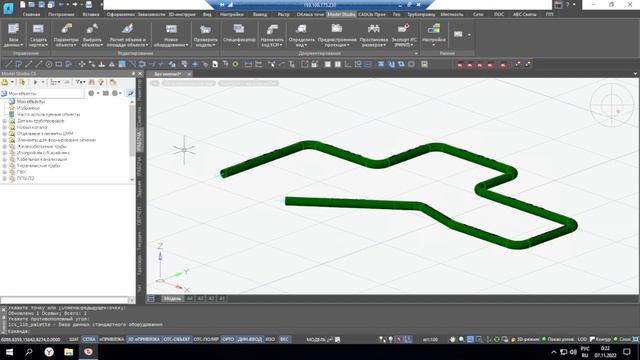
Task: Click the panel search input field
Action: pos(64,300)
